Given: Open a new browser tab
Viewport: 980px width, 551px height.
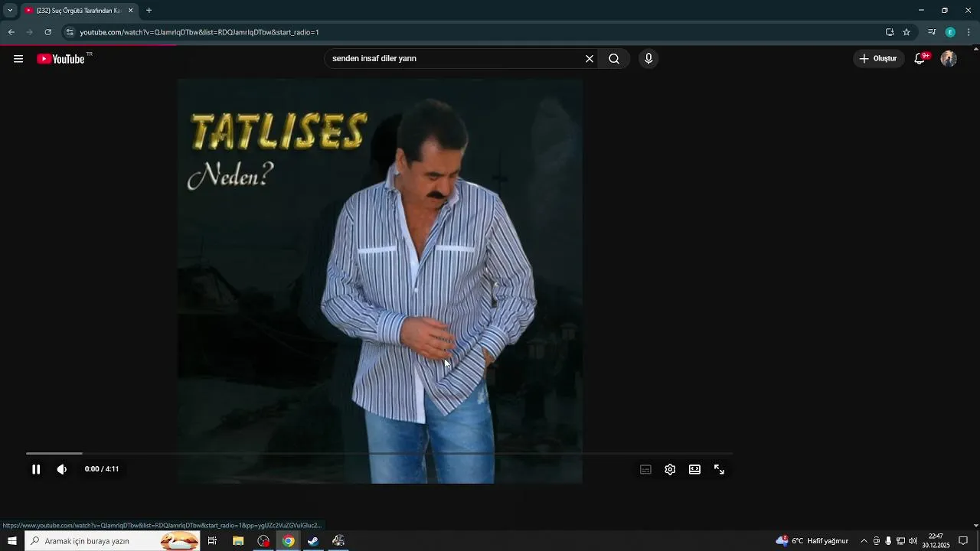Looking at the screenshot, I should click(x=149, y=11).
